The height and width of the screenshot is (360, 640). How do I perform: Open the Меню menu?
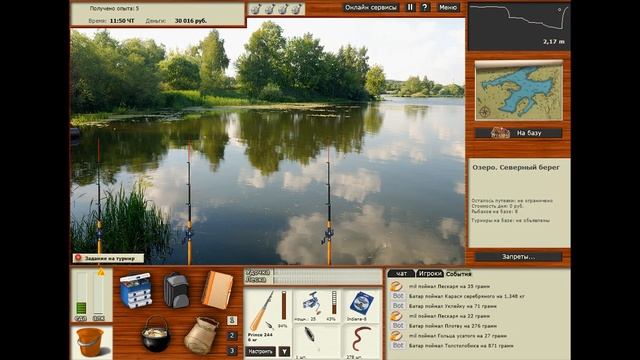pos(448,7)
